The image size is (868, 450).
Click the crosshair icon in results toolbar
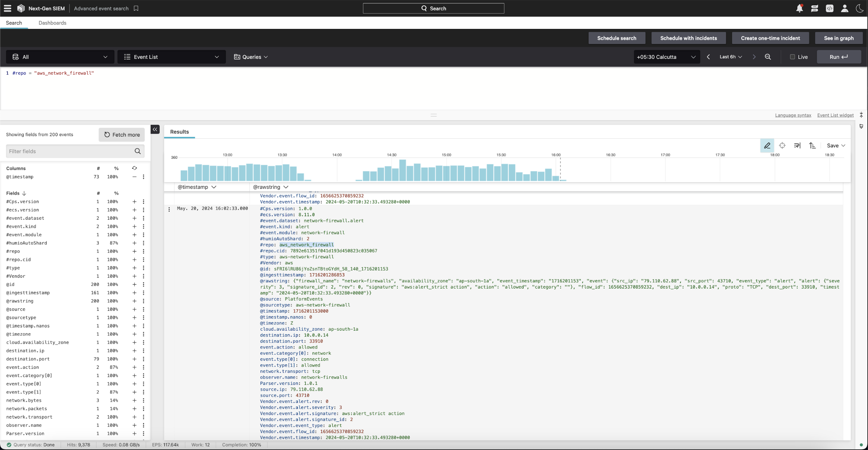(x=782, y=145)
